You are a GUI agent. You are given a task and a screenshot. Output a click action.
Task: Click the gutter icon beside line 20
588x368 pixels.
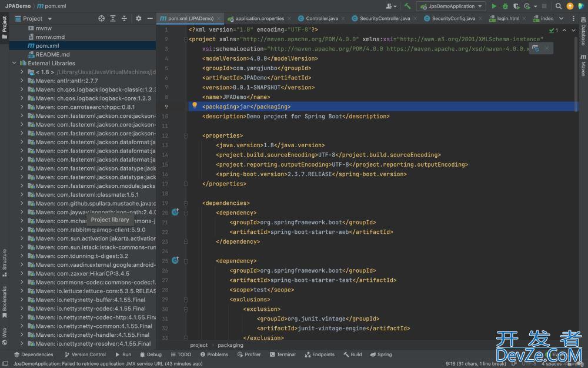tap(175, 212)
